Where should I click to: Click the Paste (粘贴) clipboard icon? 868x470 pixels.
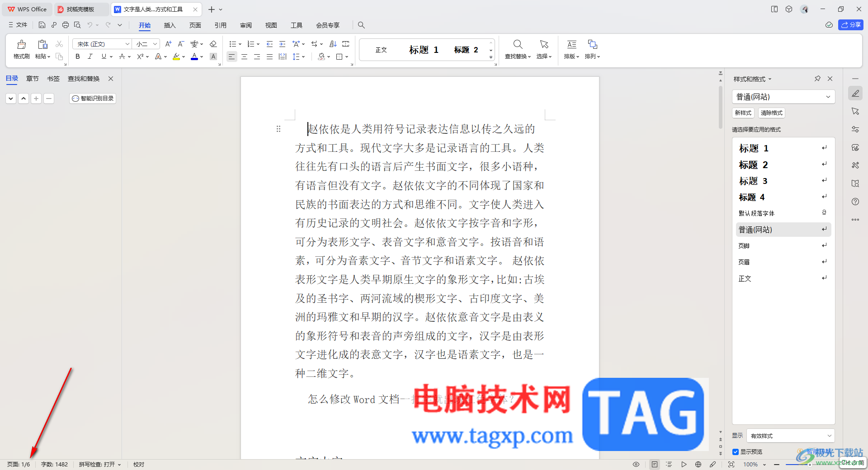(x=42, y=44)
